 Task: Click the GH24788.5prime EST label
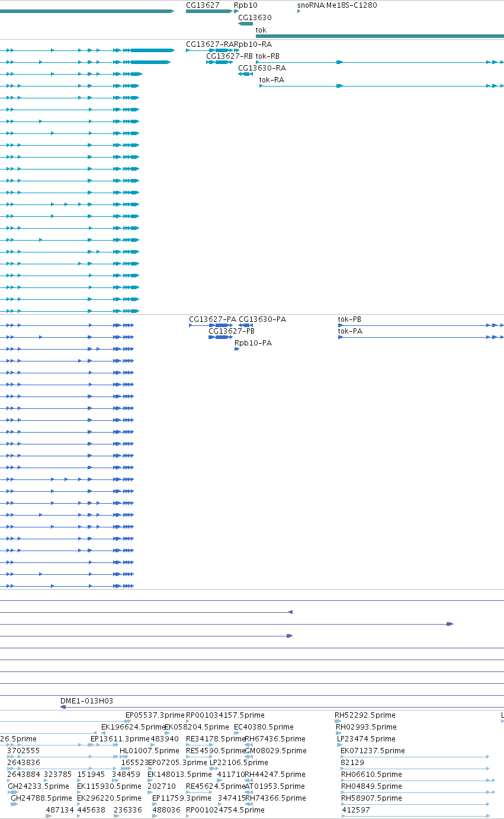[41, 798]
